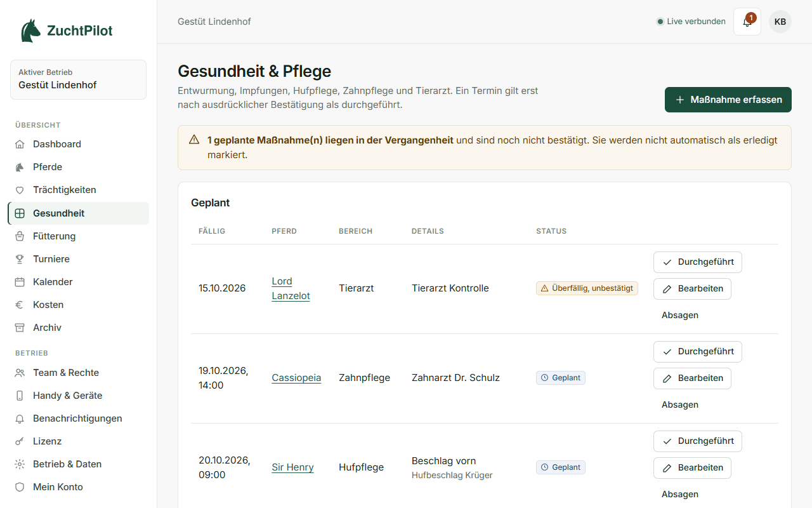Click Maßnahme erfassen button
Image resolution: width=812 pixels, height=508 pixels.
coord(728,100)
